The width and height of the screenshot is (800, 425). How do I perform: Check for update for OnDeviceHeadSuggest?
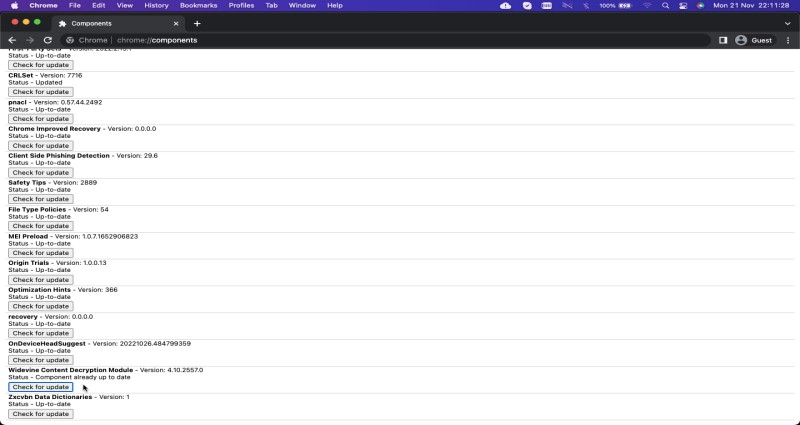(41, 360)
